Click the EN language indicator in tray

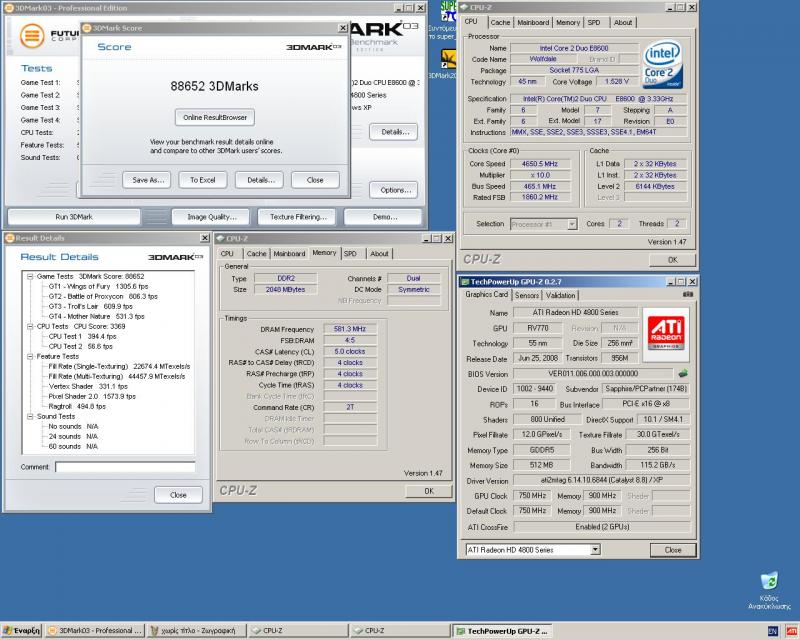(772, 631)
